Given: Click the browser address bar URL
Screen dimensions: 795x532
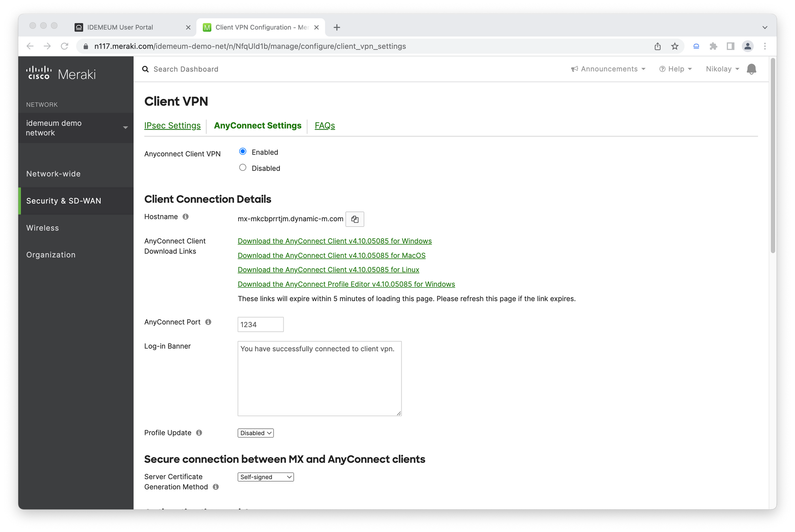Looking at the screenshot, I should (x=250, y=46).
